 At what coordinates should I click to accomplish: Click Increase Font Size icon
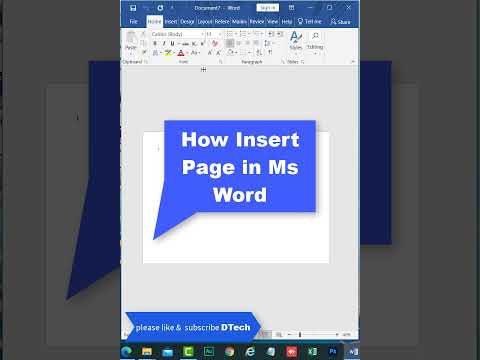click(210, 53)
